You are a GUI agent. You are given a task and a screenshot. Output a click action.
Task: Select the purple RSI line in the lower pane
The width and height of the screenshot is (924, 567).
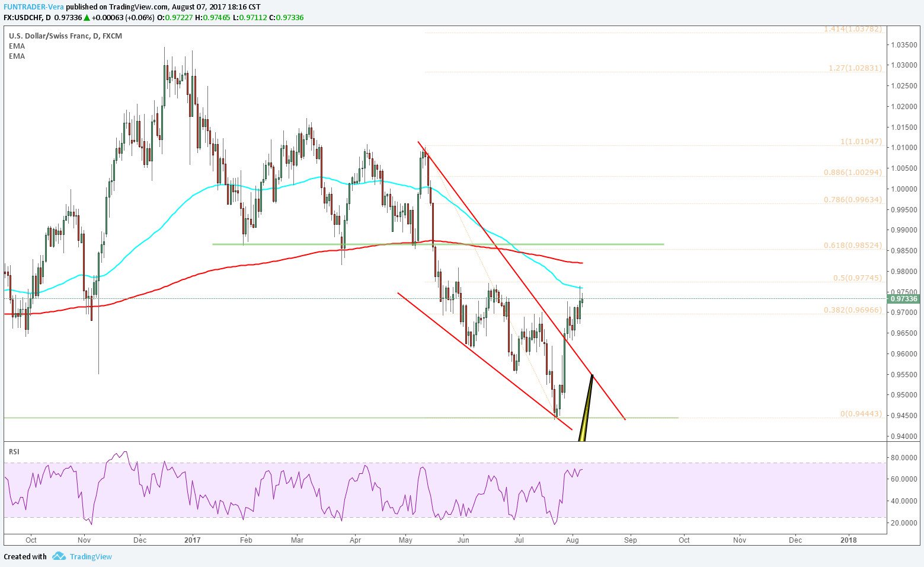294,488
